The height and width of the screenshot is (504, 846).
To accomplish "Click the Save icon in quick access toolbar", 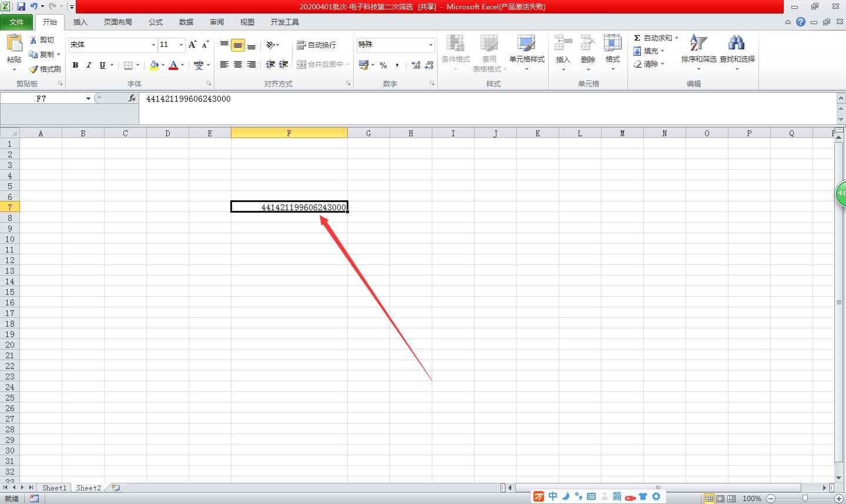I will pos(21,6).
